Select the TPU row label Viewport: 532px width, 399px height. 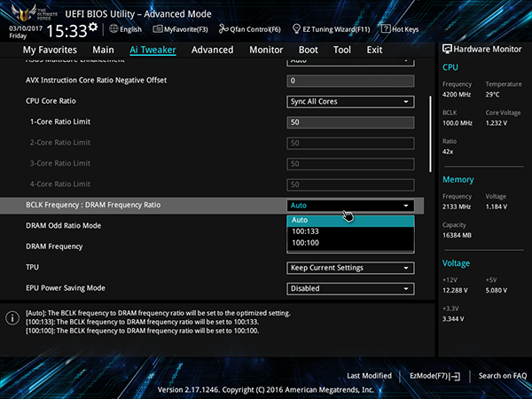32,268
